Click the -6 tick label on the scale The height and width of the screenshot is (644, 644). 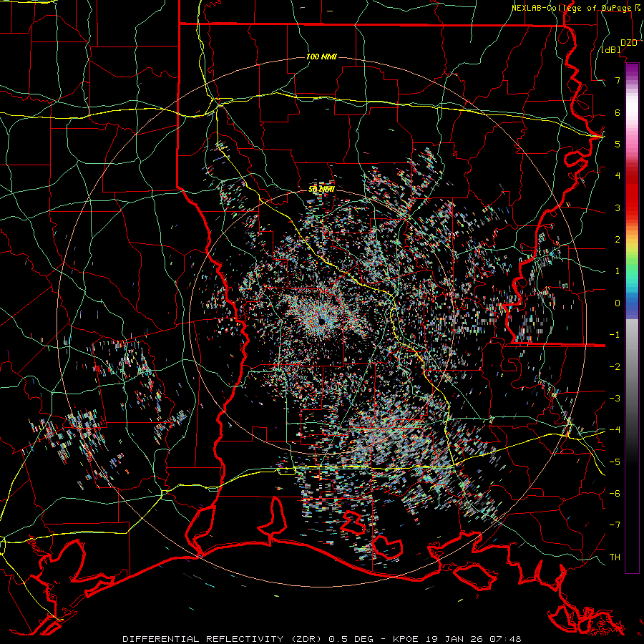(x=615, y=493)
